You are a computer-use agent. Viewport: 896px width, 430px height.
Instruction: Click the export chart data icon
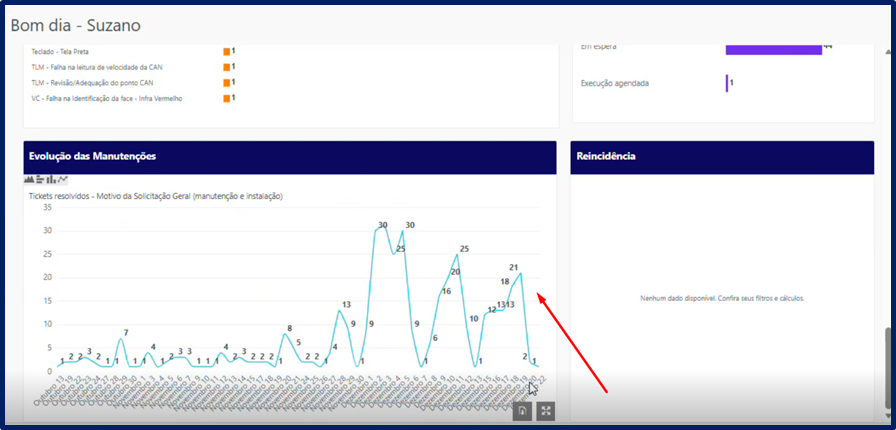[x=522, y=411]
